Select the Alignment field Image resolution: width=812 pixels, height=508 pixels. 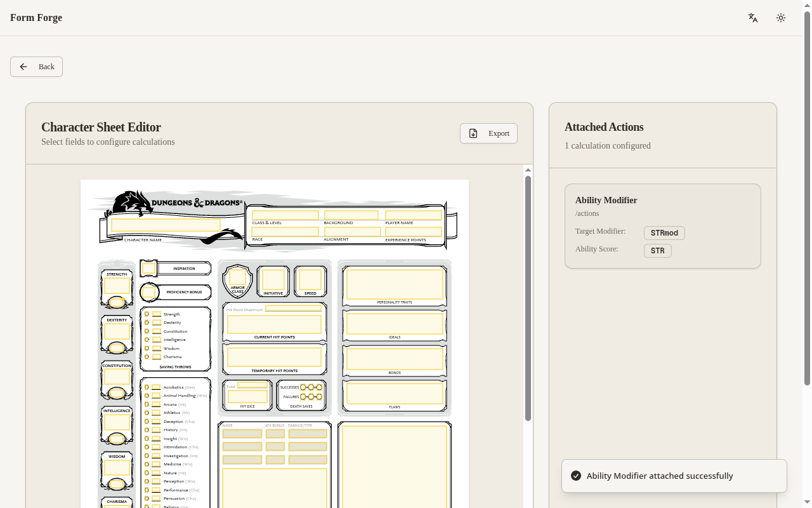point(352,232)
